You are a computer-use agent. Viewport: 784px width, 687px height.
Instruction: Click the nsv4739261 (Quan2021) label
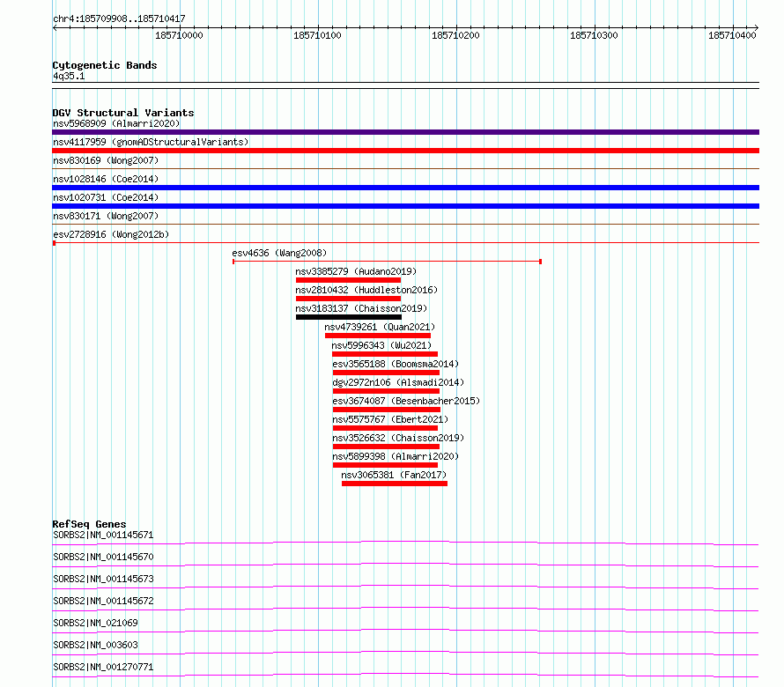point(380,327)
